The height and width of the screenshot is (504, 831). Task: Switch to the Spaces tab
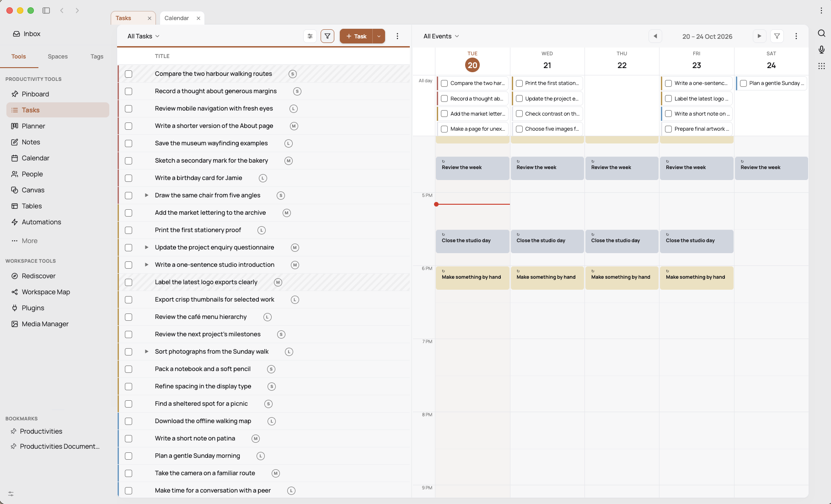pos(58,57)
